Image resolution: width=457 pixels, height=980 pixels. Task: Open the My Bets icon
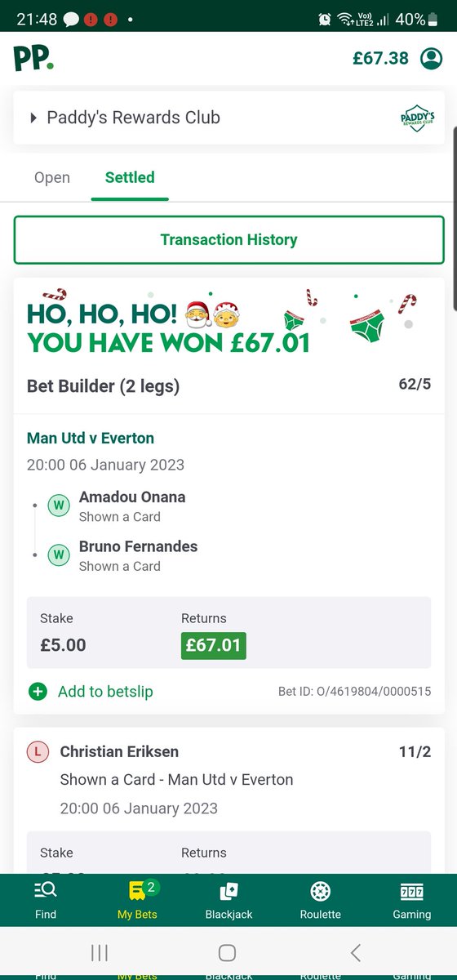(x=137, y=890)
